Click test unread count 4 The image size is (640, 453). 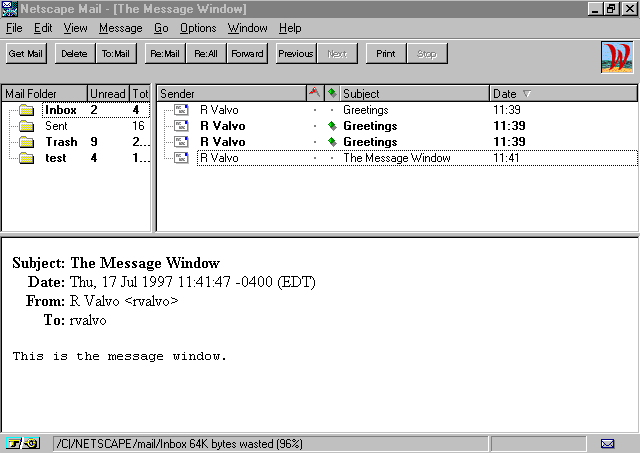coord(94,158)
